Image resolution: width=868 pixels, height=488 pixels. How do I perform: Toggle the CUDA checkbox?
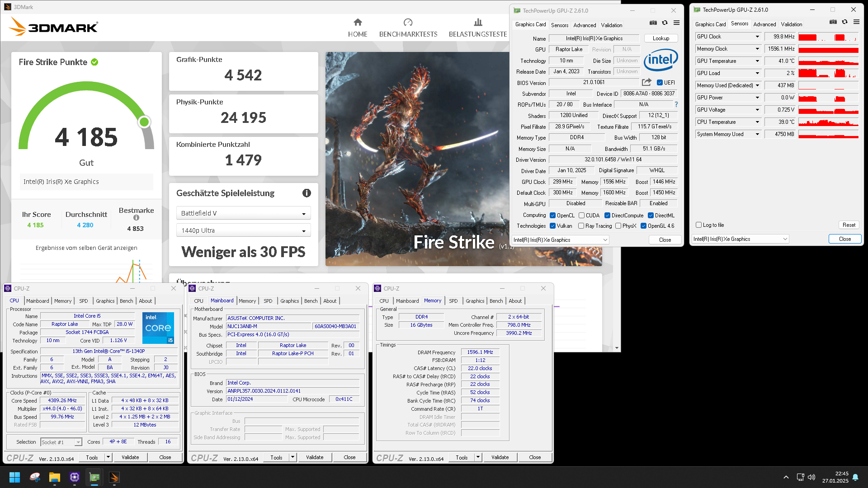(582, 216)
